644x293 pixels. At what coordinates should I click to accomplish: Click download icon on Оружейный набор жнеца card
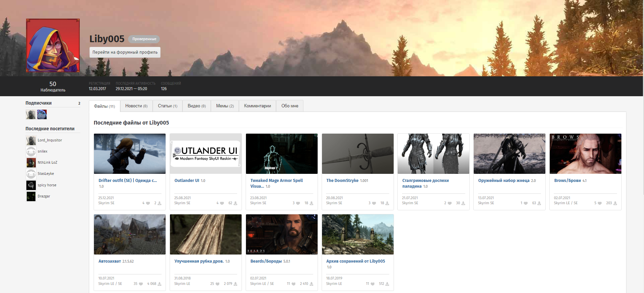[x=539, y=203]
